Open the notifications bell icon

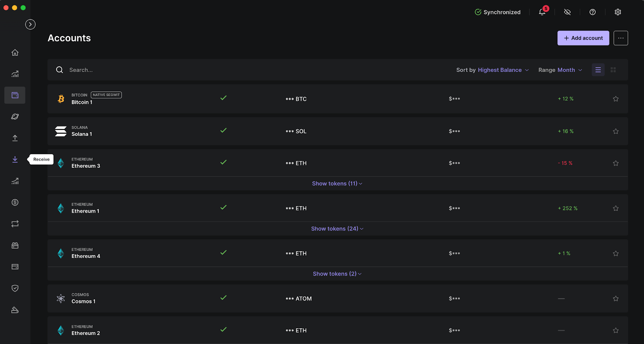(x=542, y=12)
